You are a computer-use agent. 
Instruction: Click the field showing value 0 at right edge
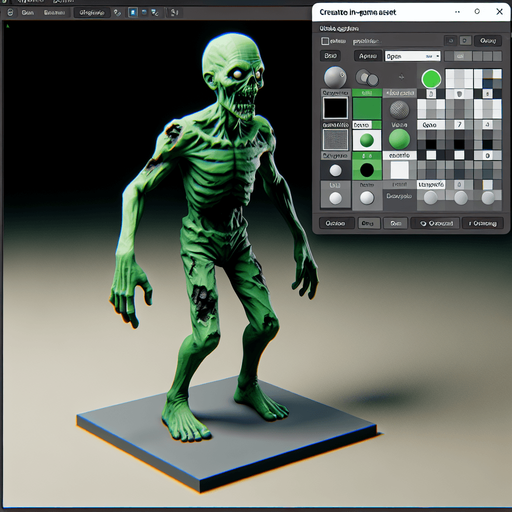[x=488, y=155]
